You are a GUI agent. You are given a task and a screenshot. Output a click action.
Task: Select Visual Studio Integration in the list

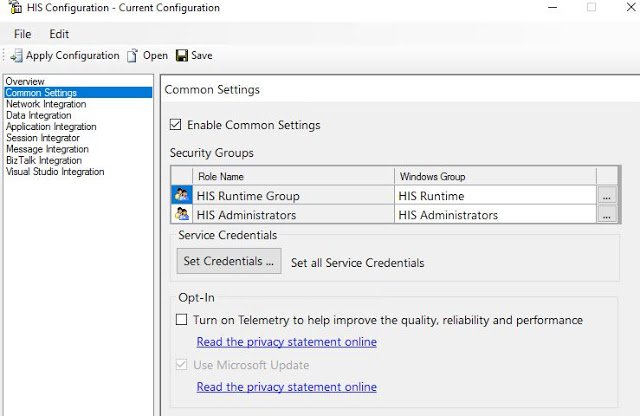[55, 171]
